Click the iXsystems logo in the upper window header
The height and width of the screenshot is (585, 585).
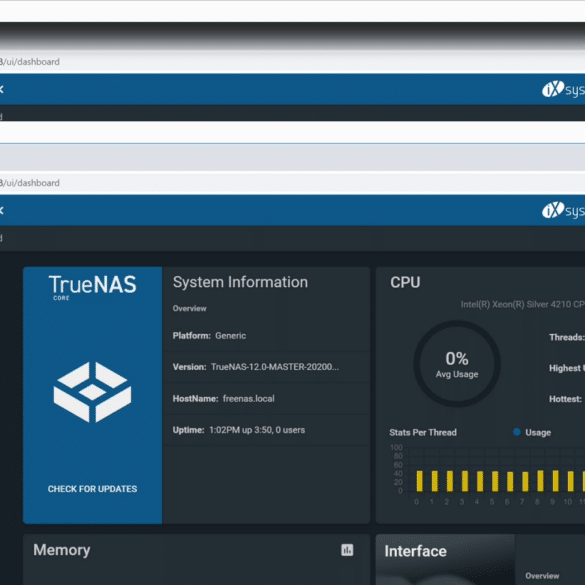563,90
